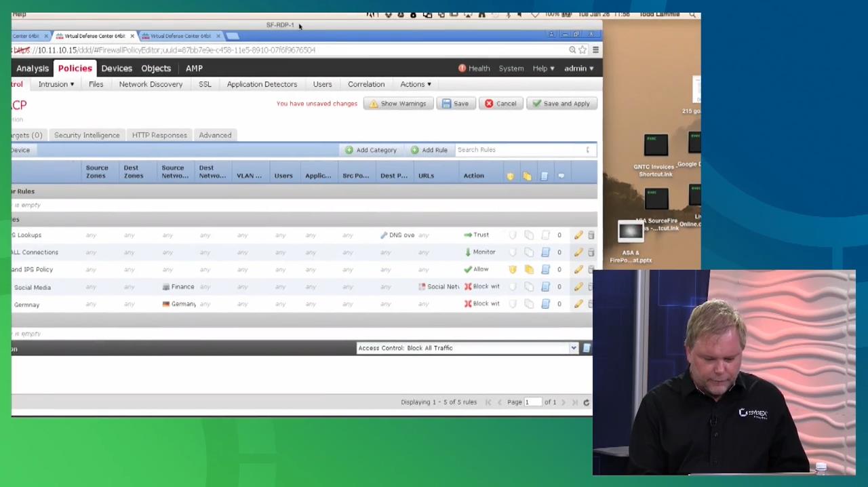This screenshot has width=868, height=487.
Task: Open the Objects tab
Action: [156, 69]
